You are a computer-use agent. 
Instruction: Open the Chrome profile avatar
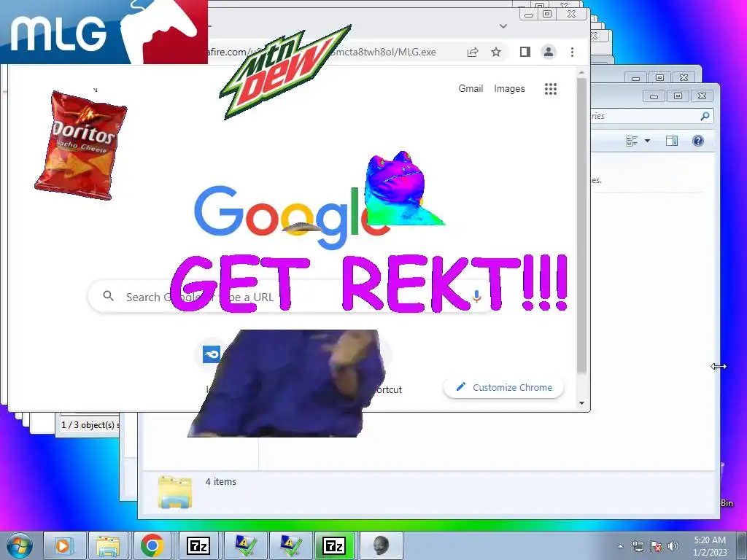(x=549, y=52)
